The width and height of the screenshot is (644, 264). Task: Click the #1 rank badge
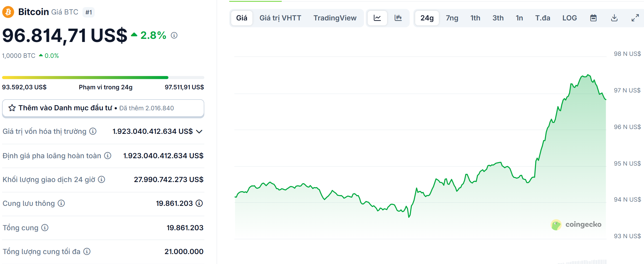[x=89, y=12]
